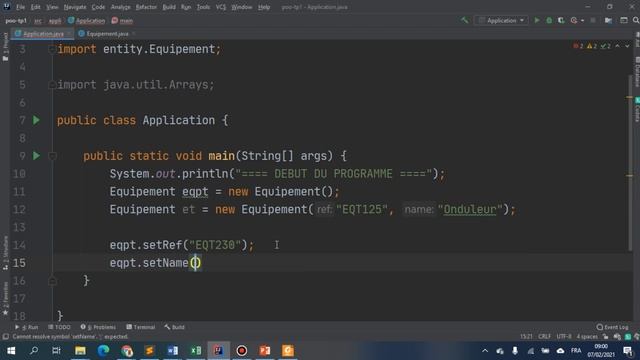Switch to the Equipement.java editor tab

[x=107, y=34]
